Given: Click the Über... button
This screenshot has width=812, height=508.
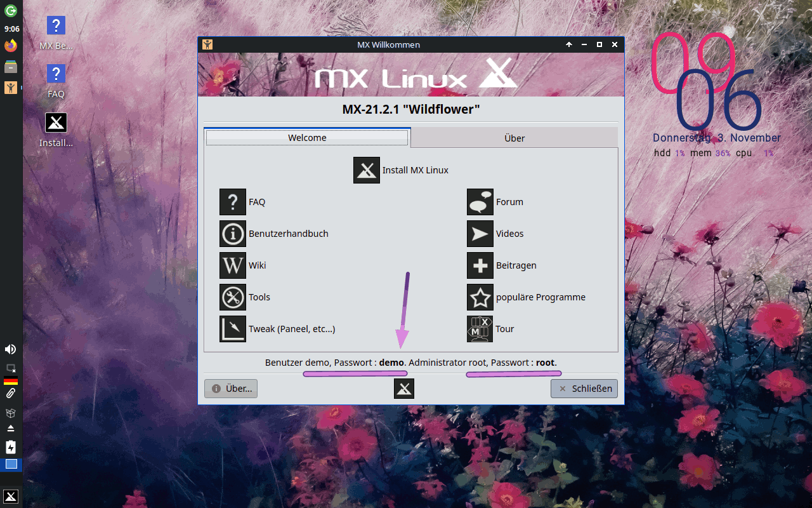Looking at the screenshot, I should point(231,389).
